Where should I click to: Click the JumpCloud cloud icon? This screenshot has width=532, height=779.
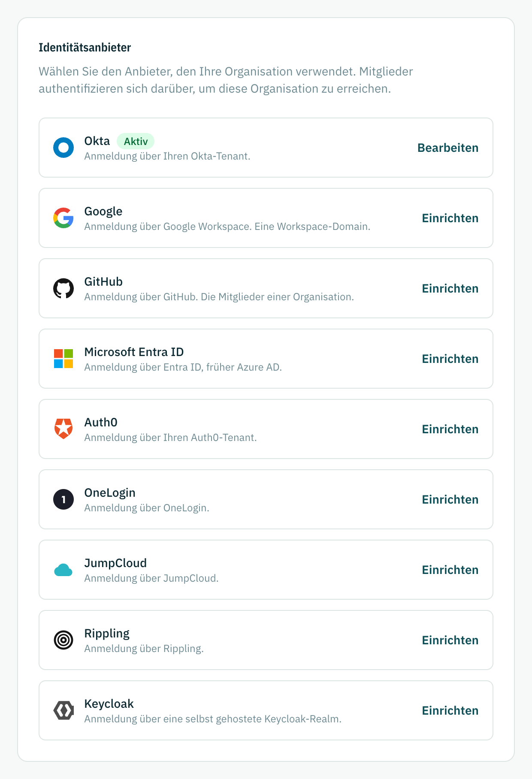point(63,570)
